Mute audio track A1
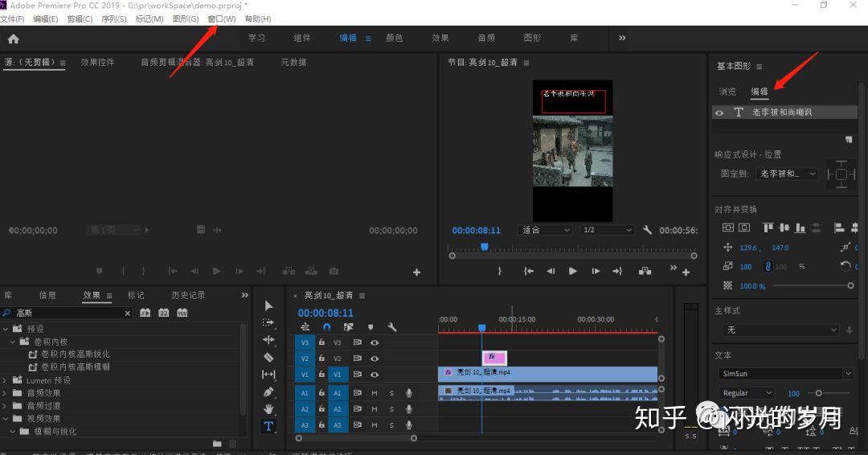 tap(375, 393)
